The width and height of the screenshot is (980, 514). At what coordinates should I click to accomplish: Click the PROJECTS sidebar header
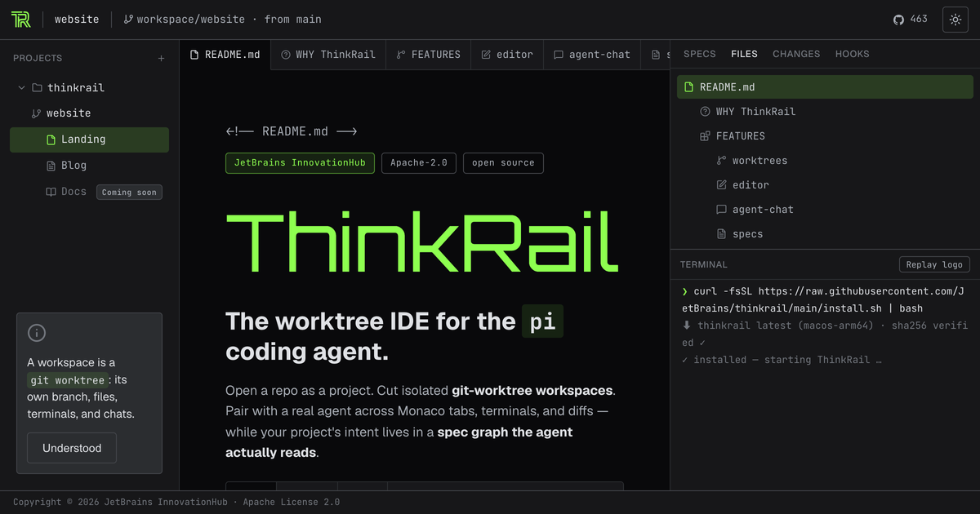pos(38,58)
